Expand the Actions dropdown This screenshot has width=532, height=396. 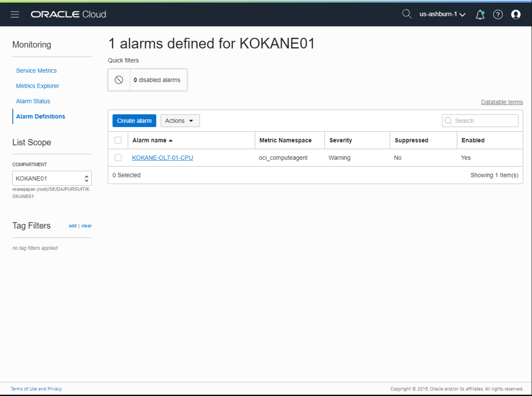(180, 121)
